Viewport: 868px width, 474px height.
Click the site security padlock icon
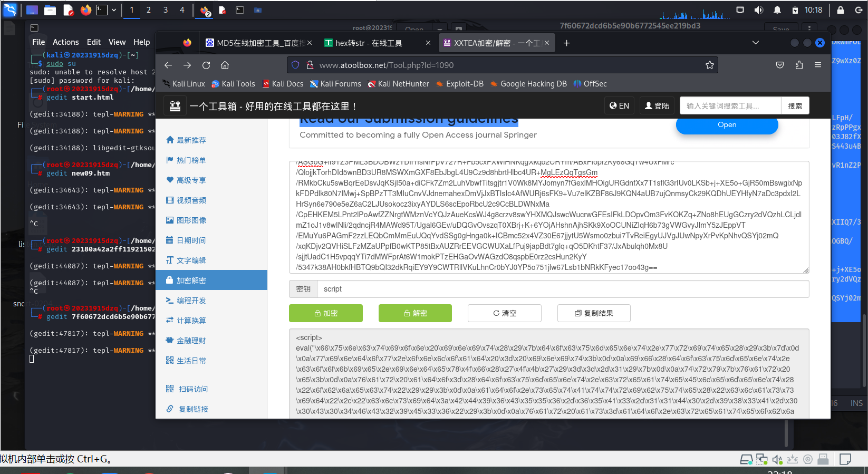click(310, 65)
